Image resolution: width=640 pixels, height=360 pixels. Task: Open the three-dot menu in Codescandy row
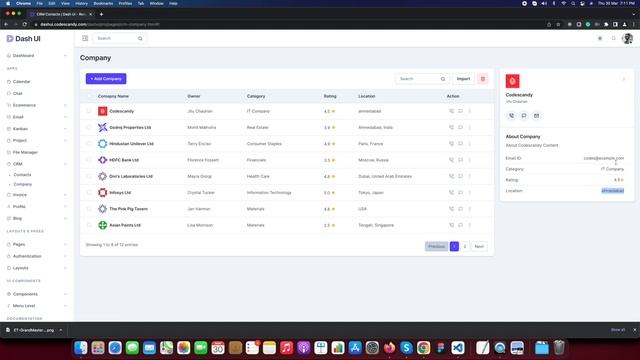tap(469, 111)
